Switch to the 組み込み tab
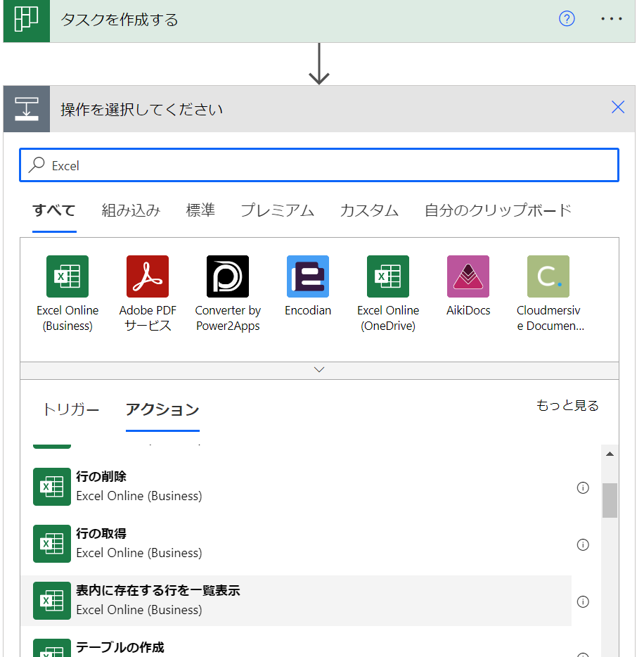This screenshot has width=644, height=657. 131,210
